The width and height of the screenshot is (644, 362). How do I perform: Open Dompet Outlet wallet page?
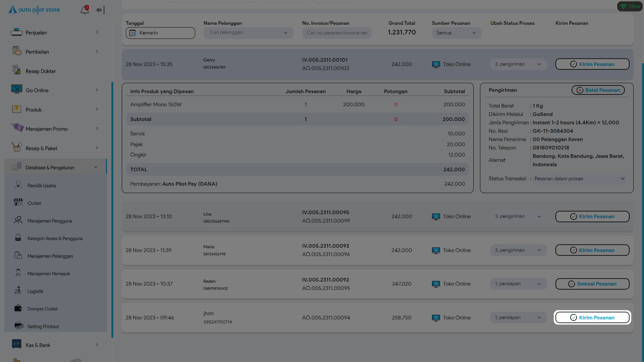42,309
